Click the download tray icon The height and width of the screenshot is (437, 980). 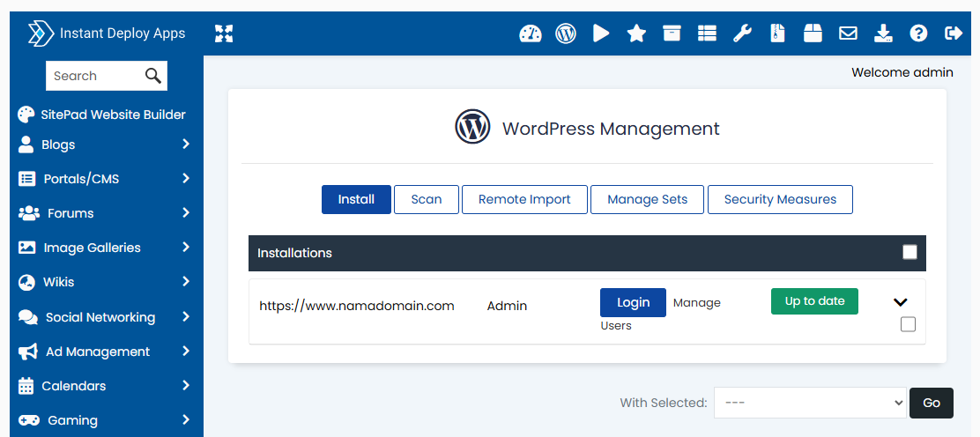point(883,33)
